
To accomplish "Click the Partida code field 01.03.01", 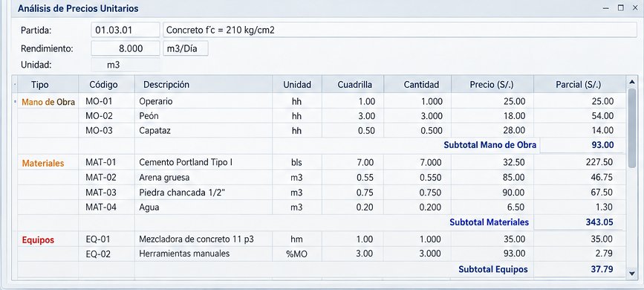I will 126,30.
